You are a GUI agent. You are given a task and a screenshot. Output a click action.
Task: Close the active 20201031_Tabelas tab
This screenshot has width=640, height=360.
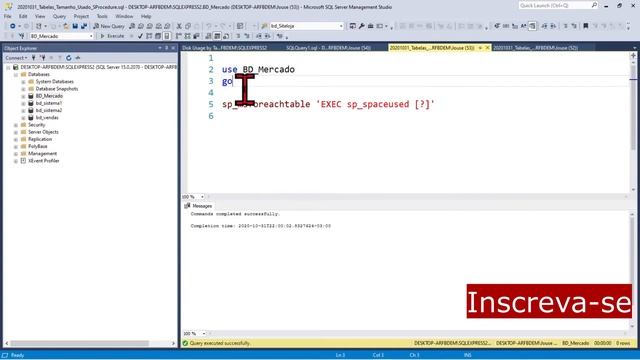coord(487,48)
